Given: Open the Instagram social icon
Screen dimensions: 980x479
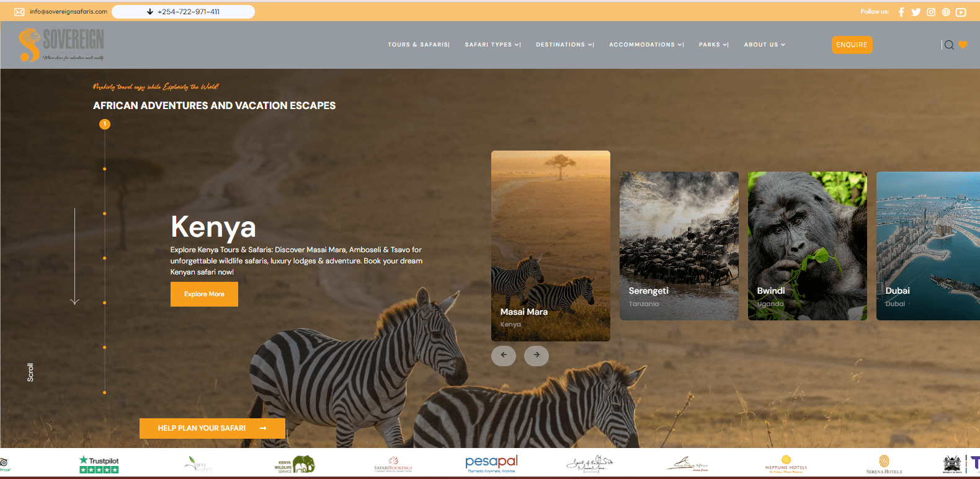Looking at the screenshot, I should click(931, 12).
